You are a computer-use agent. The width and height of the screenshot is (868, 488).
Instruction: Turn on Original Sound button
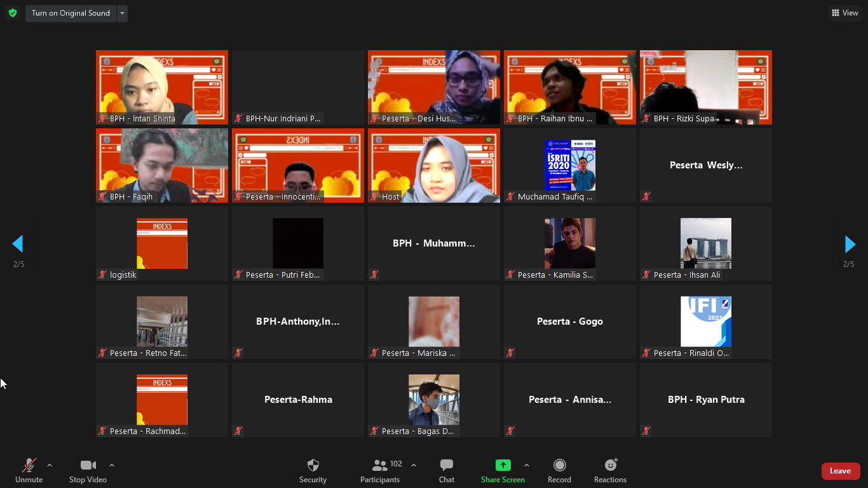pyautogui.click(x=71, y=13)
